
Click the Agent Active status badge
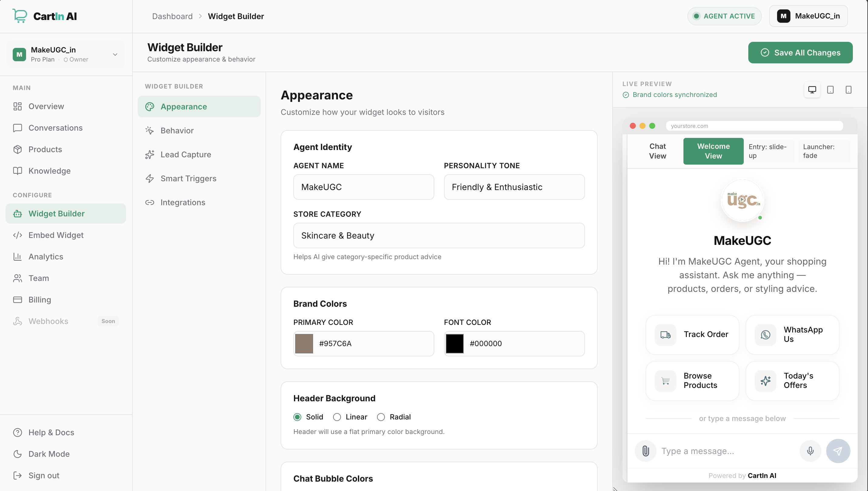(724, 16)
